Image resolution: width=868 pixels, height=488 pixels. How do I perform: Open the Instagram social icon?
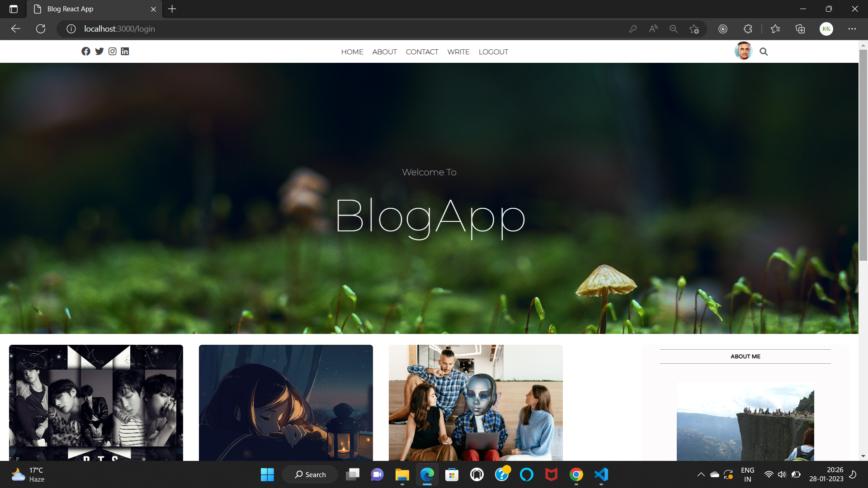click(x=112, y=51)
